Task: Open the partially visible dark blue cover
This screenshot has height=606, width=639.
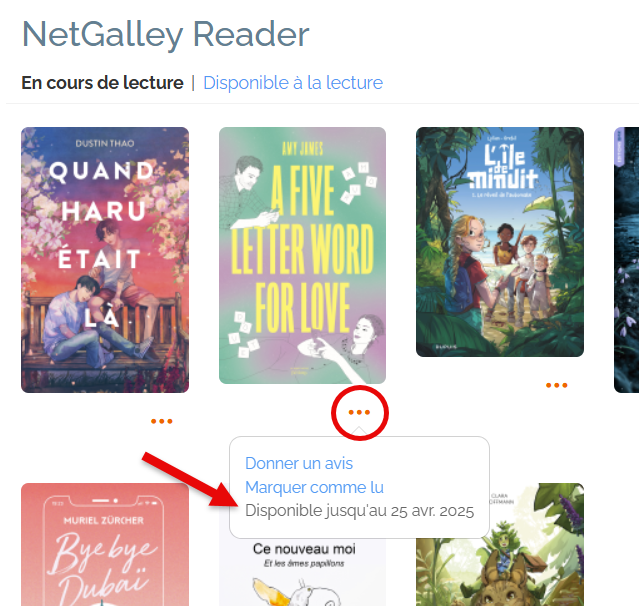Action: (x=626, y=260)
